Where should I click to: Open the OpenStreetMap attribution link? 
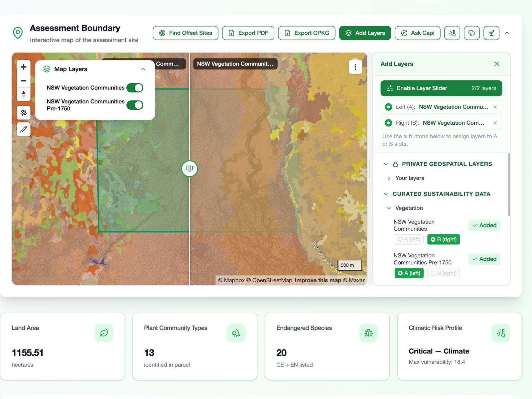(x=269, y=280)
